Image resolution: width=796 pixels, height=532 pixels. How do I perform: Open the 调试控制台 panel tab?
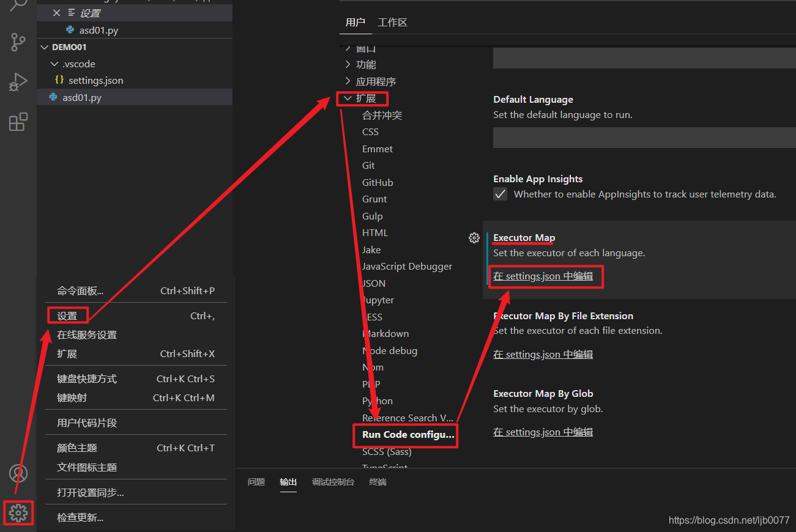(333, 482)
